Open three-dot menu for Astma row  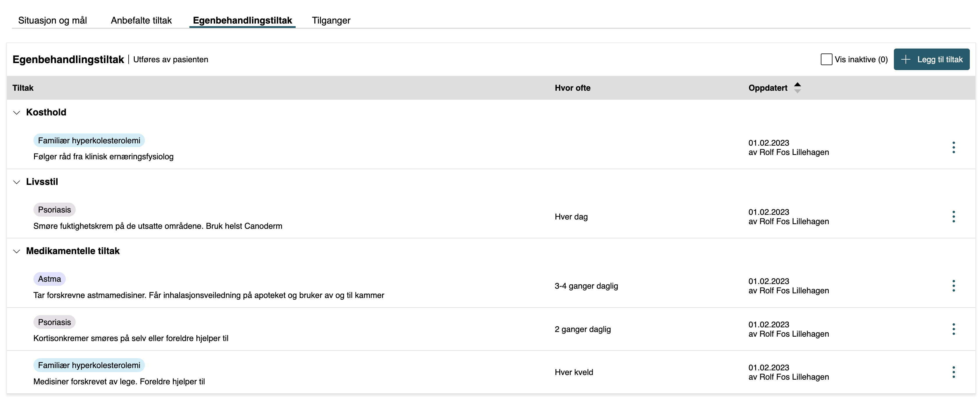coord(953,286)
